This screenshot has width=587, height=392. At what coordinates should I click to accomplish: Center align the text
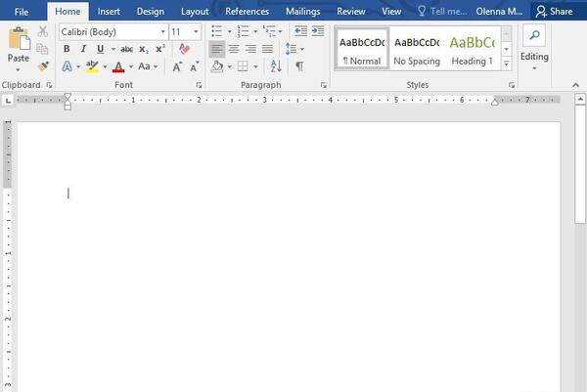[x=234, y=49]
